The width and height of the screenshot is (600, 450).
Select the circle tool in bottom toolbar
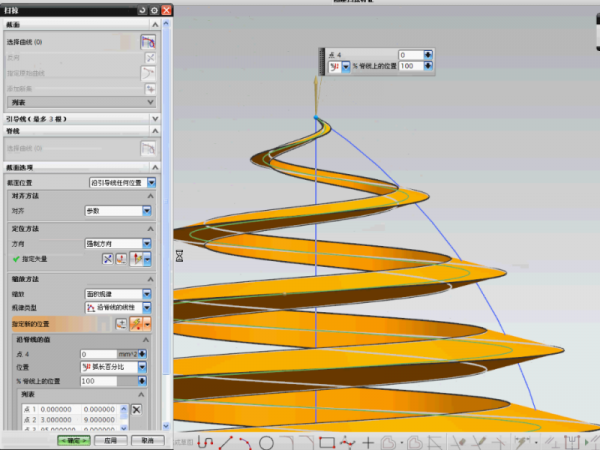tap(267, 441)
